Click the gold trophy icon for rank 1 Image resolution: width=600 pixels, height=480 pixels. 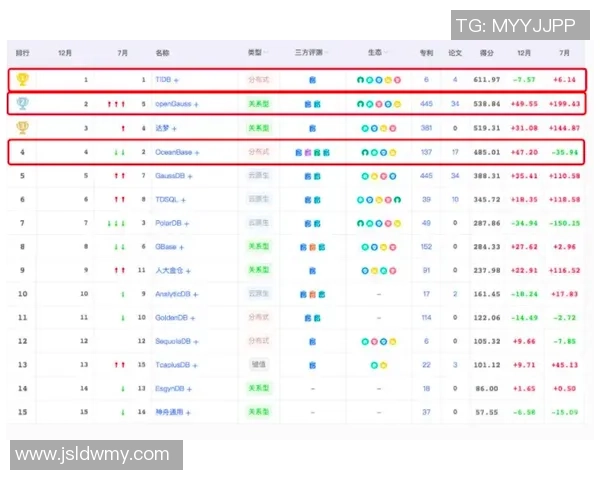pyautogui.click(x=24, y=79)
